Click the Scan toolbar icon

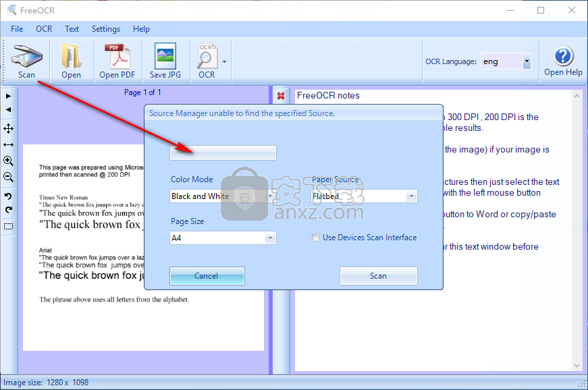(x=26, y=61)
